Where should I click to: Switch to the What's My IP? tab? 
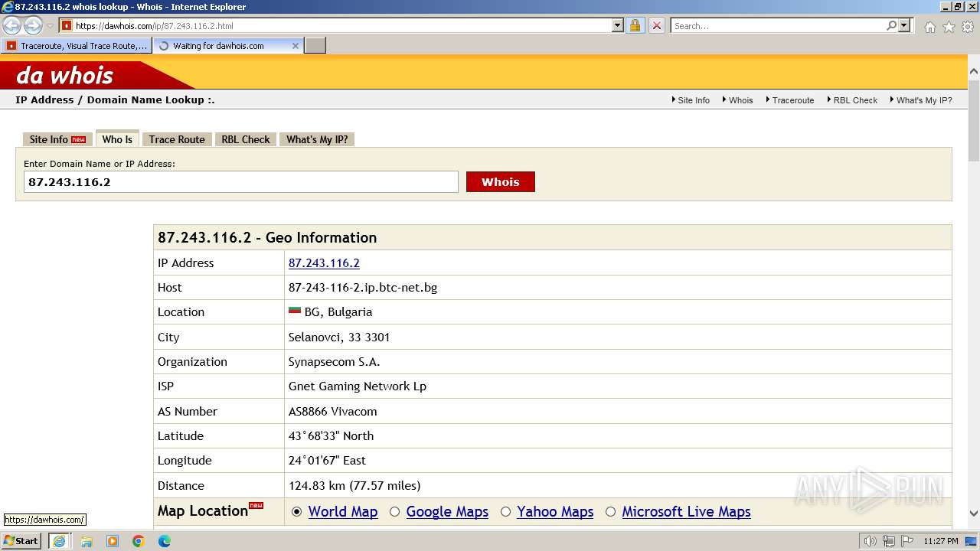click(317, 139)
